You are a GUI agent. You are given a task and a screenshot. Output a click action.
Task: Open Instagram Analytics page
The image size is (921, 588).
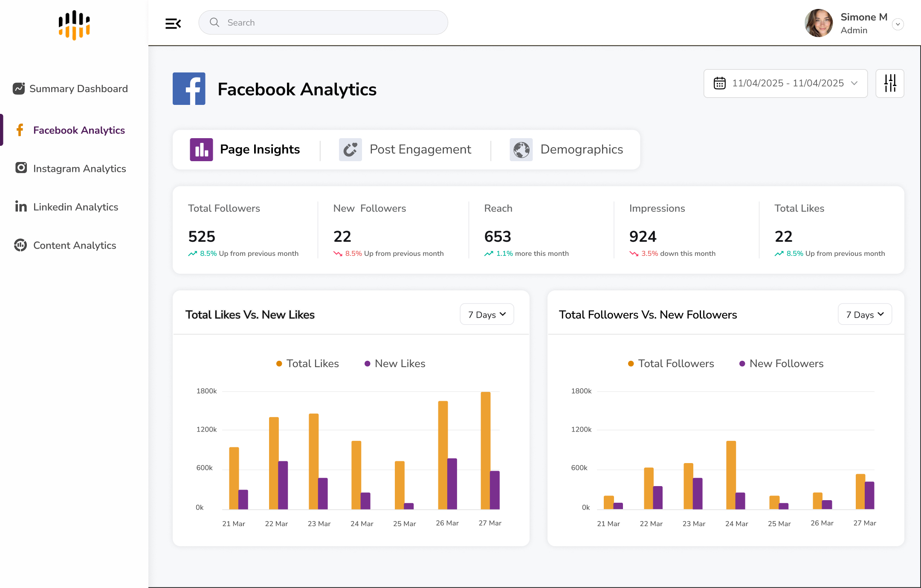(70, 168)
